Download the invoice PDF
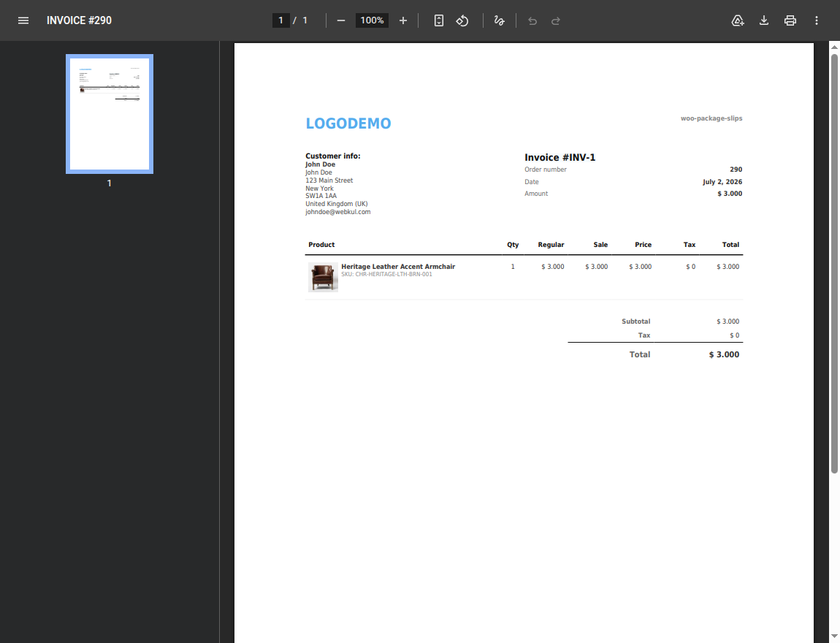The width and height of the screenshot is (840, 643). pyautogui.click(x=764, y=20)
